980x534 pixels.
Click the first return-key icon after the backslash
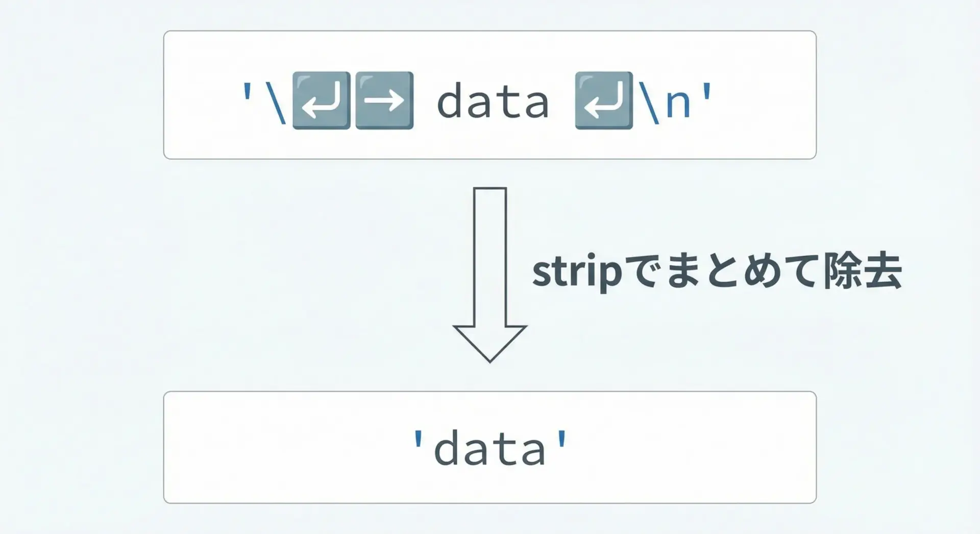pyautogui.click(x=321, y=100)
